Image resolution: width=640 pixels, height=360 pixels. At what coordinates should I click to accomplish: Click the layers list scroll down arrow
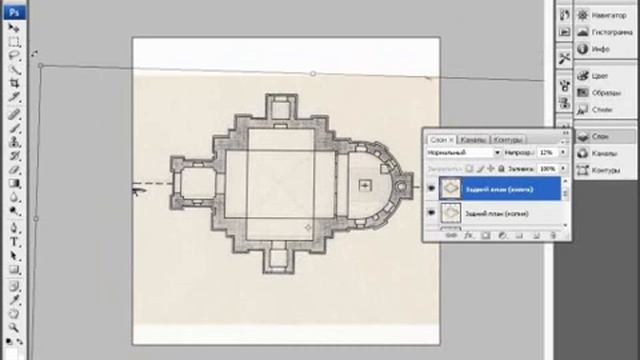tap(565, 225)
